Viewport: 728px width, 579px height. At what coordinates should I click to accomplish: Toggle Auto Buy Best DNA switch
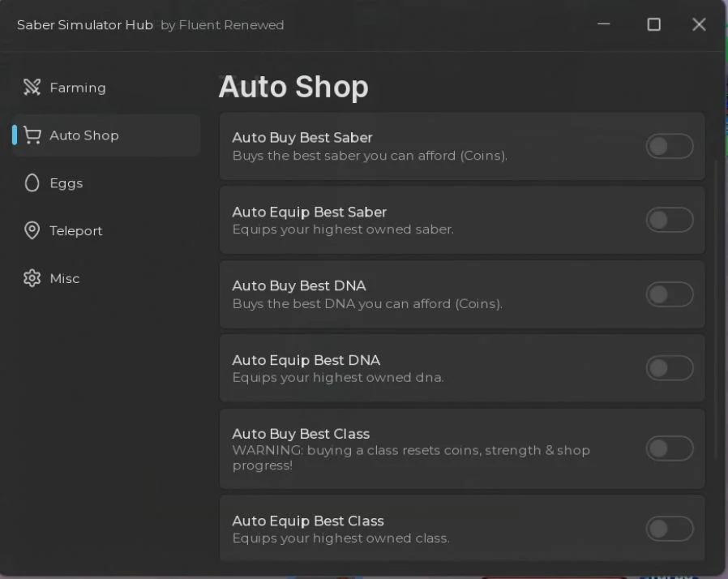click(670, 294)
